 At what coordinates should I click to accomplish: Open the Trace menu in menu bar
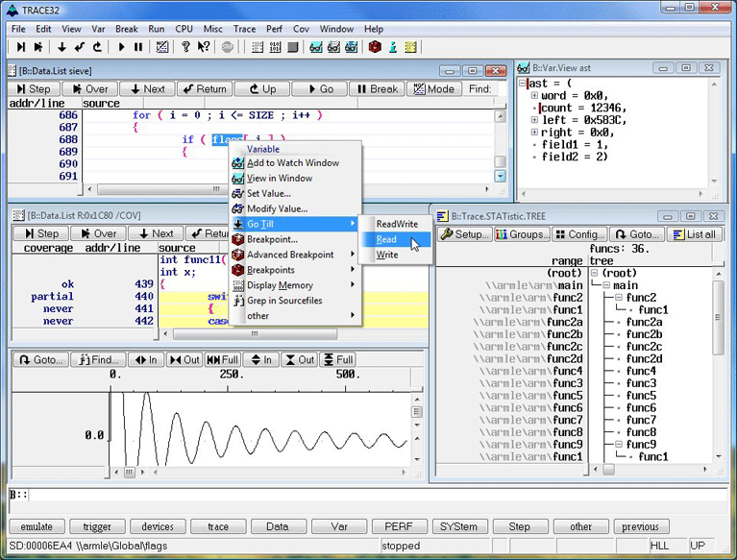(x=244, y=29)
